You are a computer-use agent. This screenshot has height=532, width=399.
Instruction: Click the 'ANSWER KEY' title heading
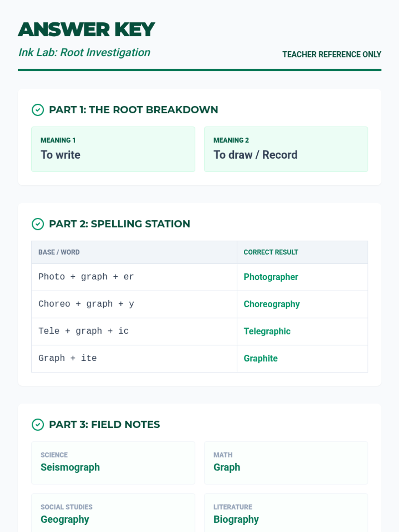pos(86,30)
